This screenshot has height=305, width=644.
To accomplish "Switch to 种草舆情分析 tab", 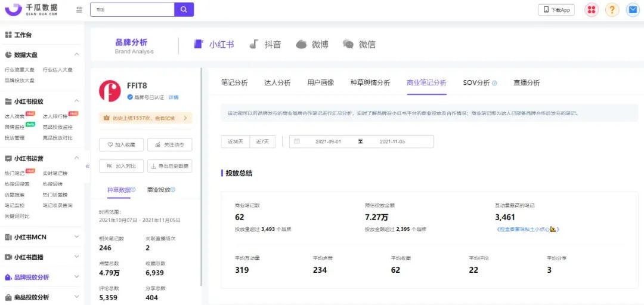I will (x=370, y=82).
